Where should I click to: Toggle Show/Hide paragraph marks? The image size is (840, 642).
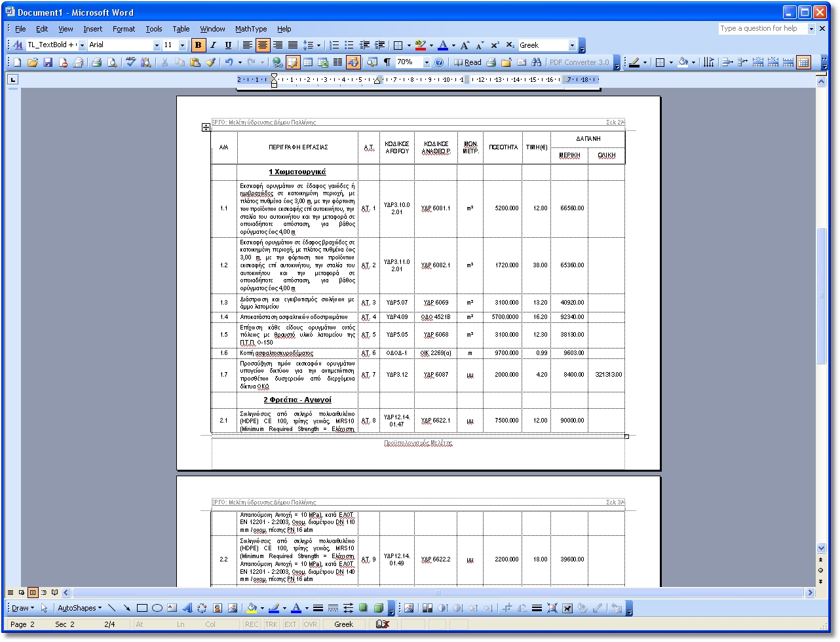coord(387,63)
